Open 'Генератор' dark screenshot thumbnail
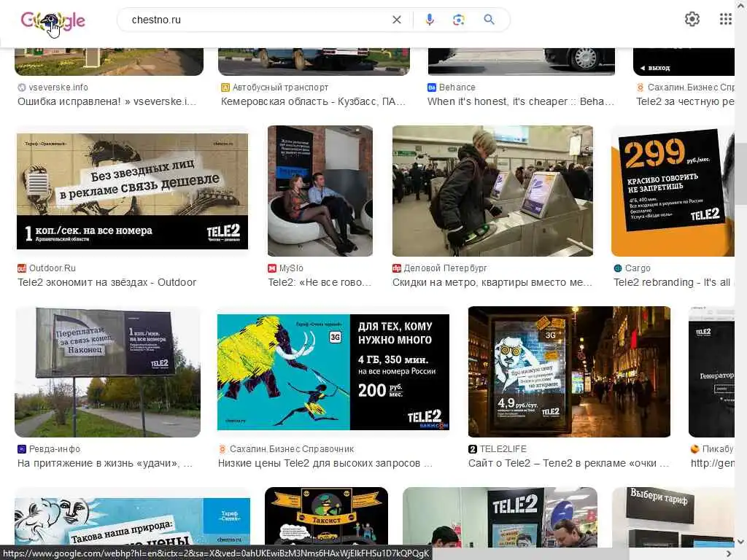Viewport: 747px width, 560px height. point(711,372)
